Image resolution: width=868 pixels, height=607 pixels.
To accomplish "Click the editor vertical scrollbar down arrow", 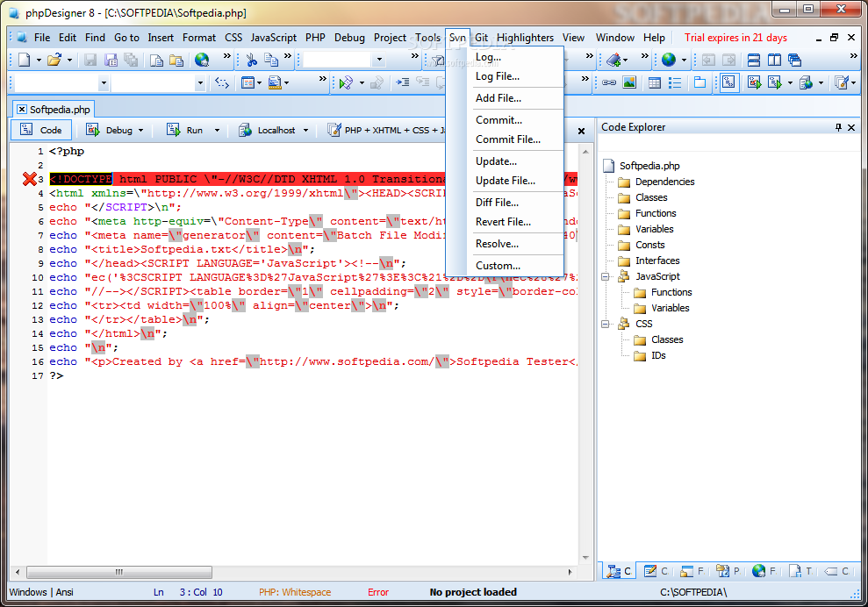I will pyautogui.click(x=585, y=558).
